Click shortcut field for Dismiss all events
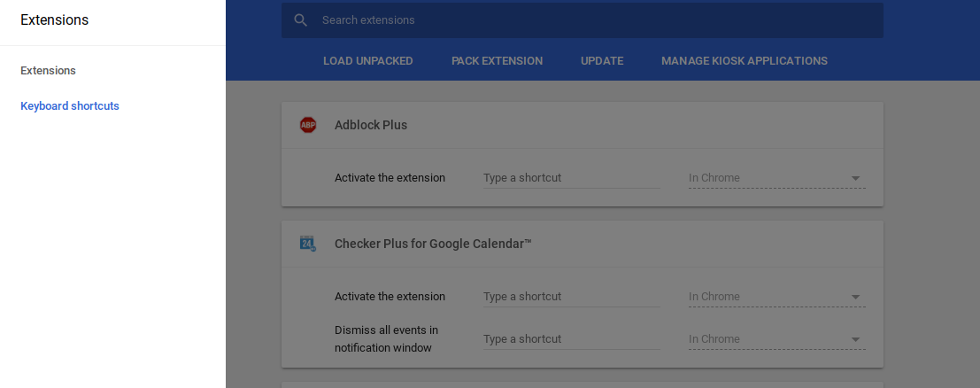980x388 pixels. [x=571, y=339]
